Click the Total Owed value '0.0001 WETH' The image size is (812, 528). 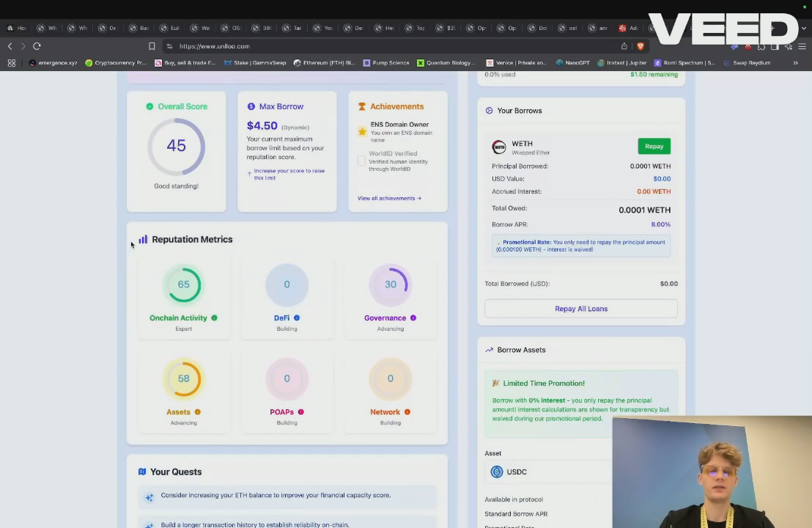(x=645, y=210)
